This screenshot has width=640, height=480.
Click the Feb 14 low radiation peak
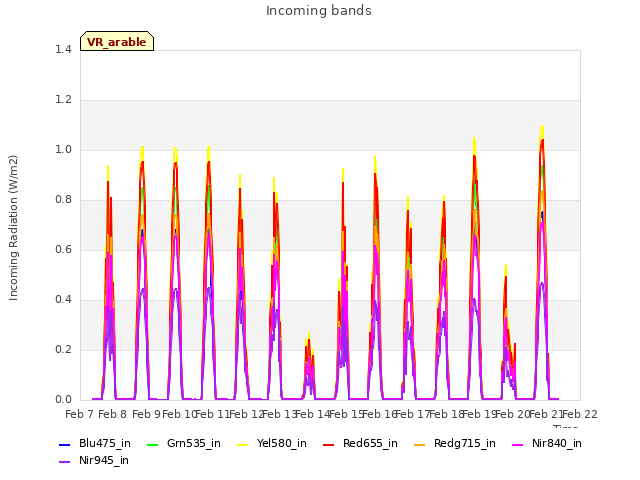(x=309, y=367)
